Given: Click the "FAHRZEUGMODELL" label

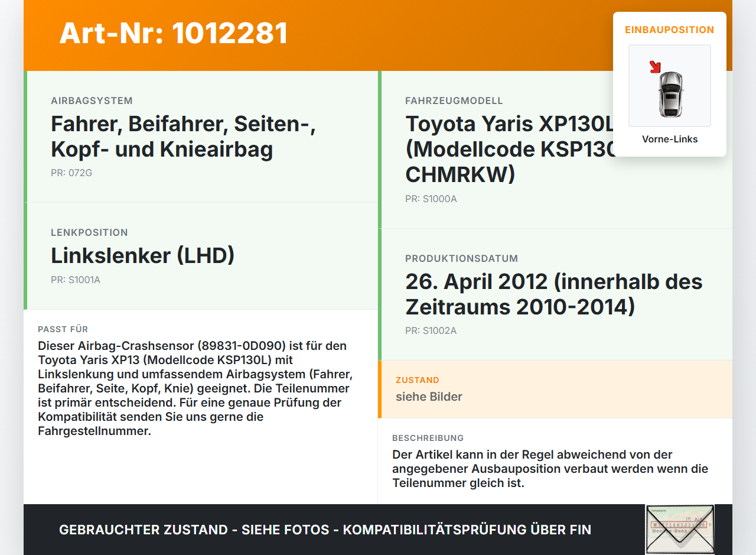Looking at the screenshot, I should click(x=454, y=101).
